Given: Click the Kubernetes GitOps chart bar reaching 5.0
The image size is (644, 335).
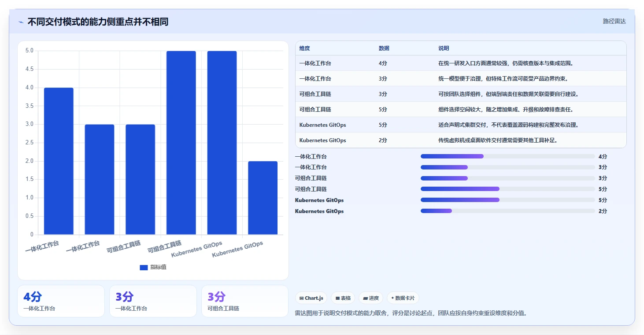Looking at the screenshot, I should [222, 143].
